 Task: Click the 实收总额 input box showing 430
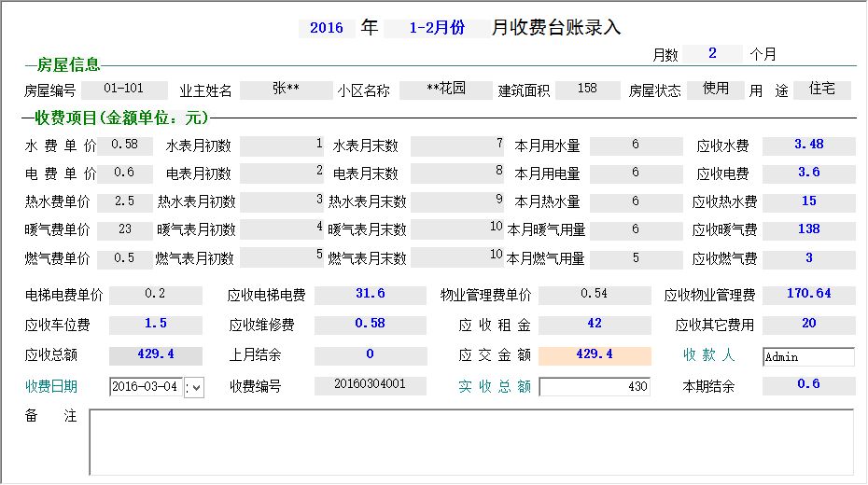click(595, 387)
